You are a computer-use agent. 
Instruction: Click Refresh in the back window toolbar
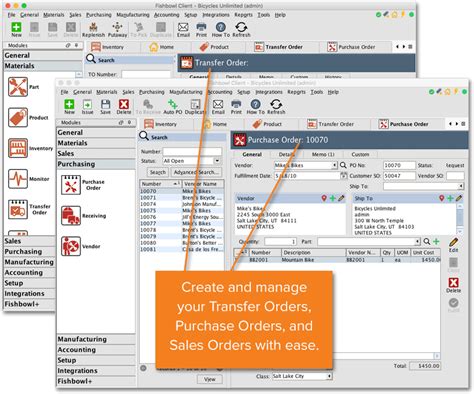coord(241,30)
